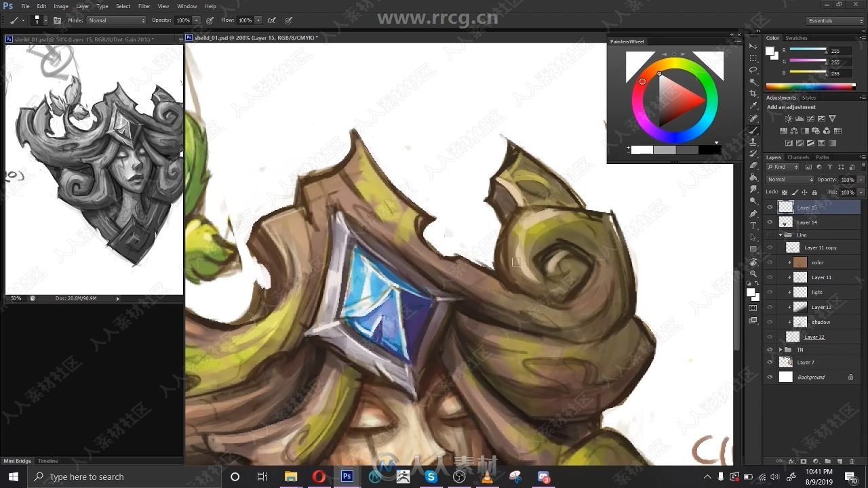Add layer style fx icon
Viewport: 868px width, 488px height.
(791, 461)
